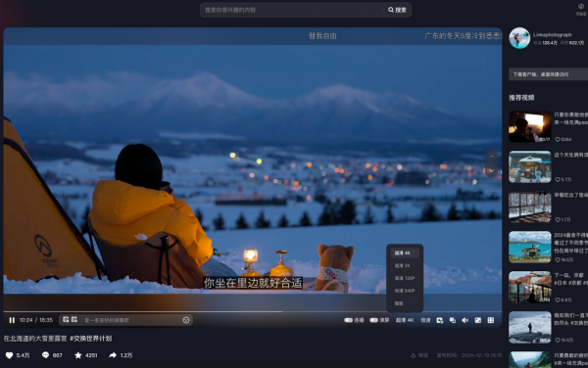Image resolution: width=588 pixels, height=368 pixels.
Task: Go to next video with down chevron
Action: (491, 170)
